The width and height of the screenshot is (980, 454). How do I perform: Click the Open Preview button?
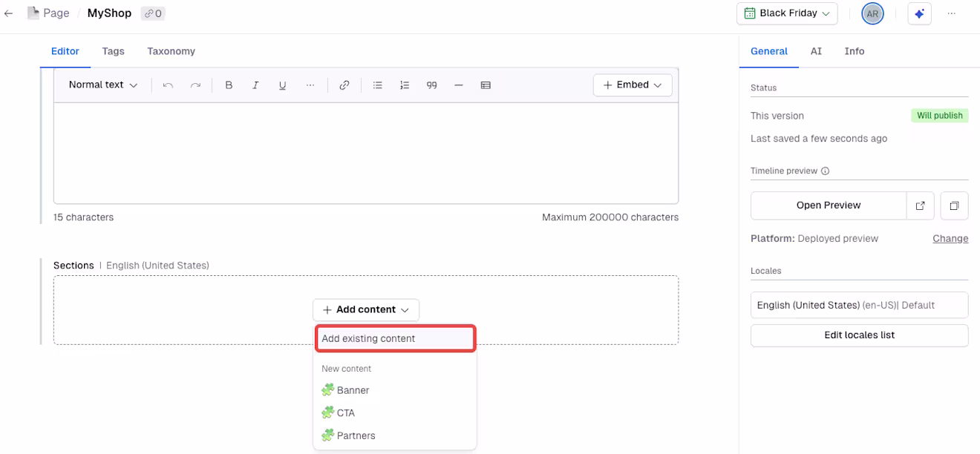pyautogui.click(x=829, y=205)
